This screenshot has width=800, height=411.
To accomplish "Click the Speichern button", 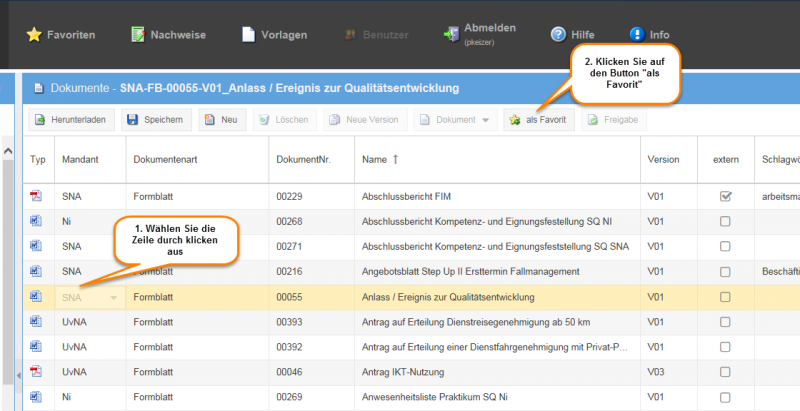I will pyautogui.click(x=156, y=120).
